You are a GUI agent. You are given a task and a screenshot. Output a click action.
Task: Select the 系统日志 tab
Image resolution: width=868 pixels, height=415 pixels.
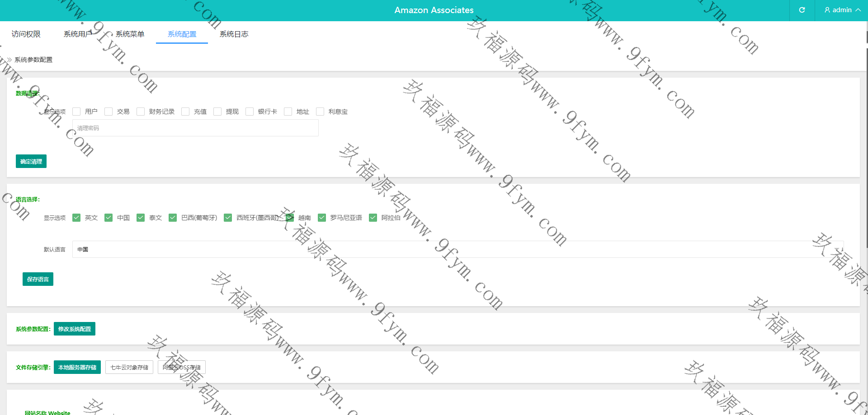234,34
